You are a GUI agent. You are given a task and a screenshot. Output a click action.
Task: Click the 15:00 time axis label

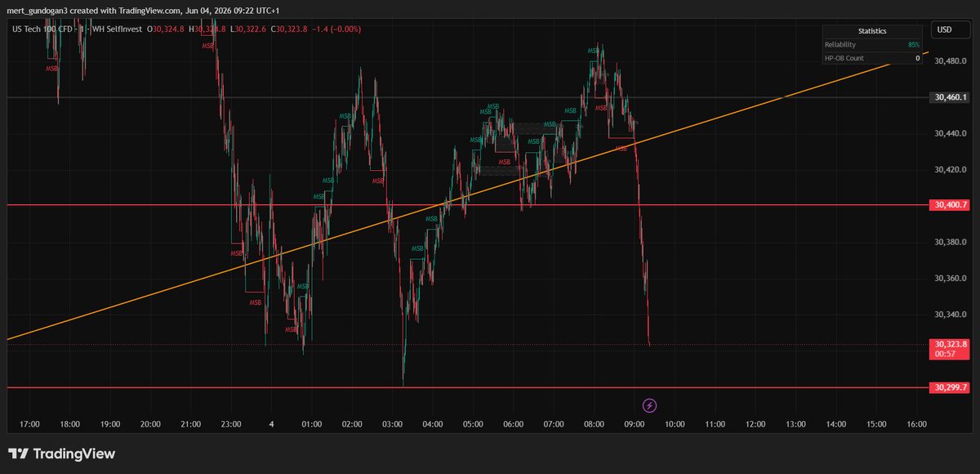[x=876, y=424]
